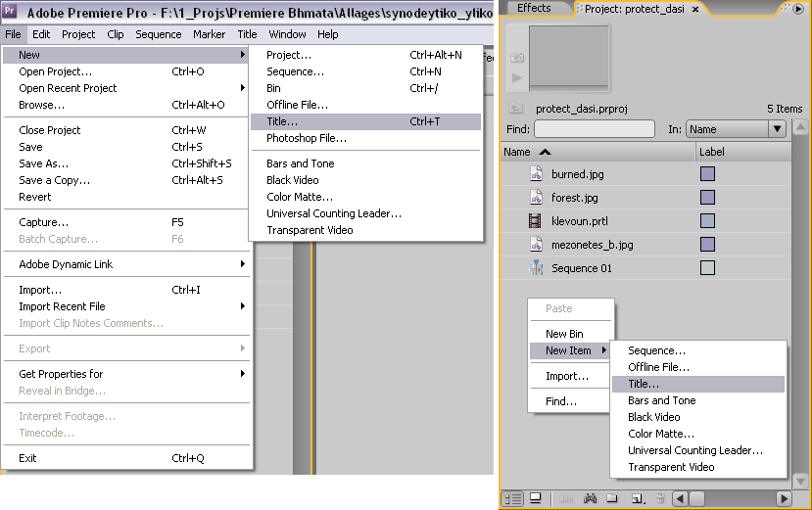Create a new bin with folder icon
Viewport: 812px width, 510px height.
612,498
